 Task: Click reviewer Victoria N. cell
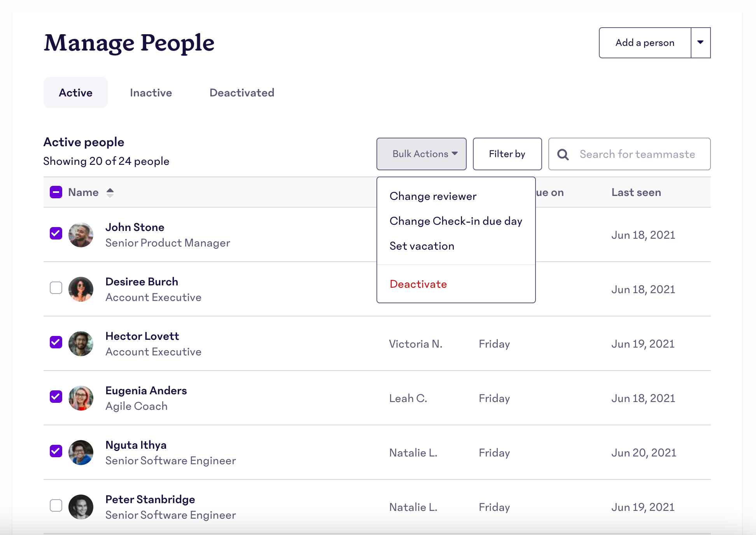click(416, 344)
